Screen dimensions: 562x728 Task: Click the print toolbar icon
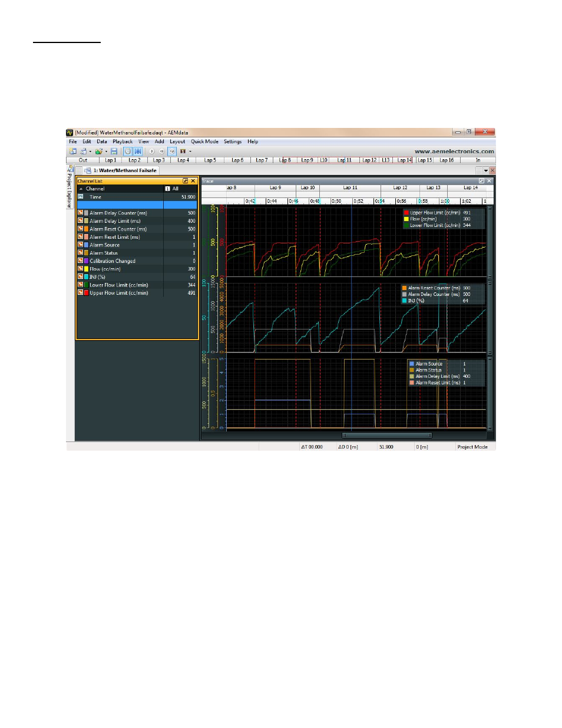coord(84,151)
